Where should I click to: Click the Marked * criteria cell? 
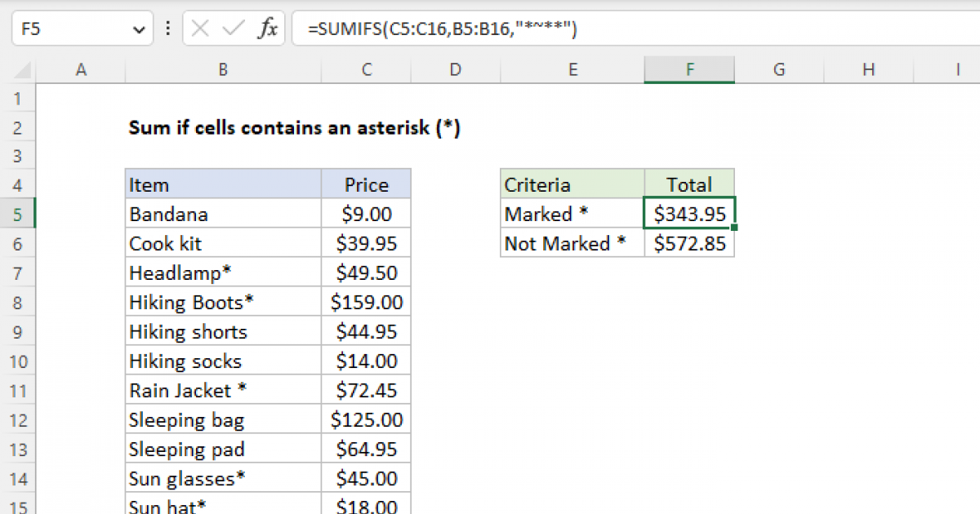tap(572, 213)
